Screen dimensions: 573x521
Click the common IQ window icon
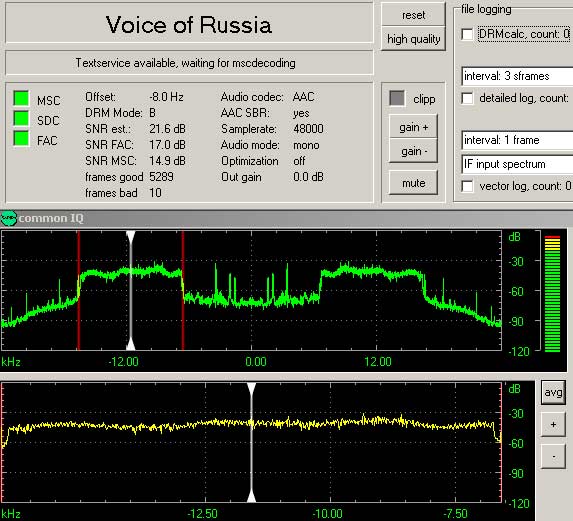point(8,218)
